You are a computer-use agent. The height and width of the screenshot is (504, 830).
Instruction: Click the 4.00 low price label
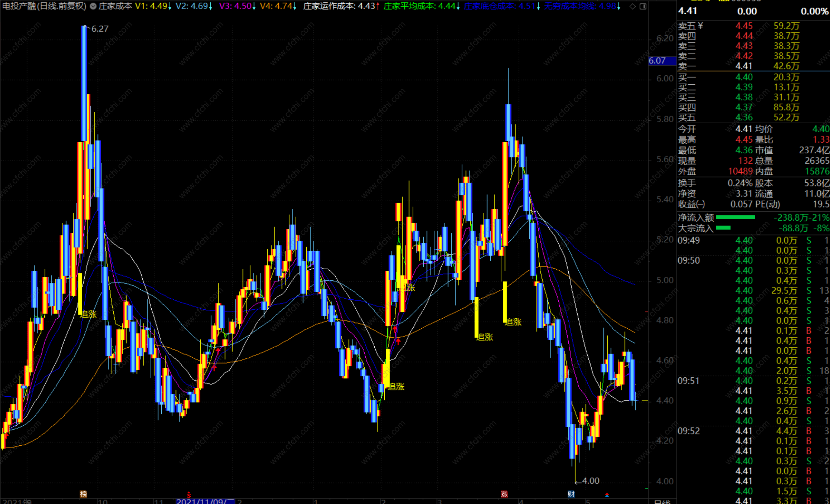[590, 481]
